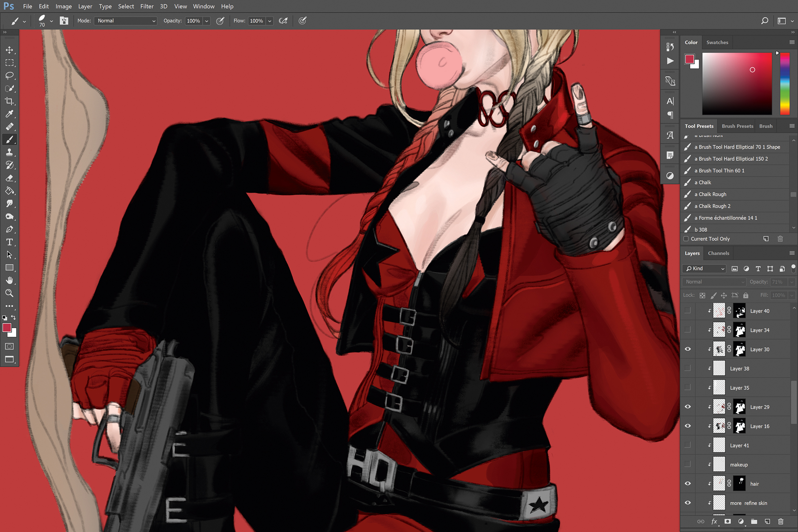Screen dimensions: 798x532
Task: Open the brush Mode dropdown
Action: coord(125,21)
